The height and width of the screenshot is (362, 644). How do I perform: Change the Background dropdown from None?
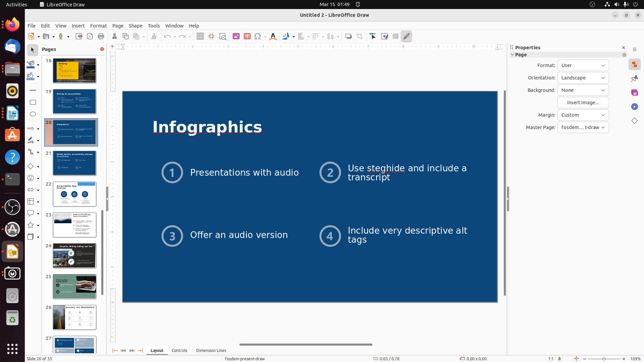click(583, 90)
